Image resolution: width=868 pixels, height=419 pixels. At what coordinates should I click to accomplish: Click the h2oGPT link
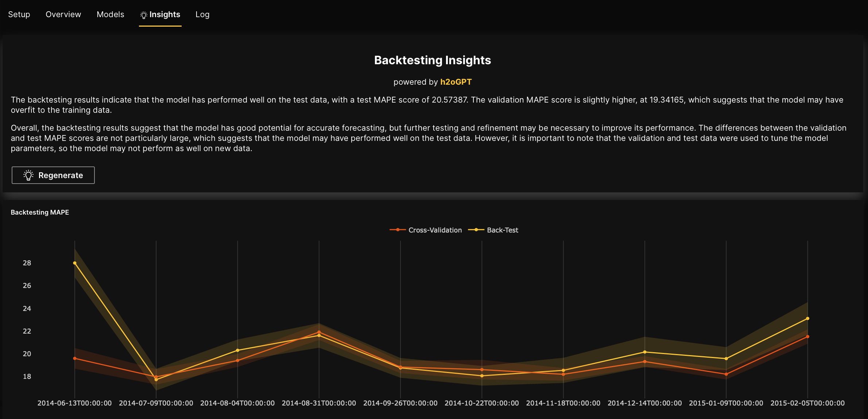point(456,82)
